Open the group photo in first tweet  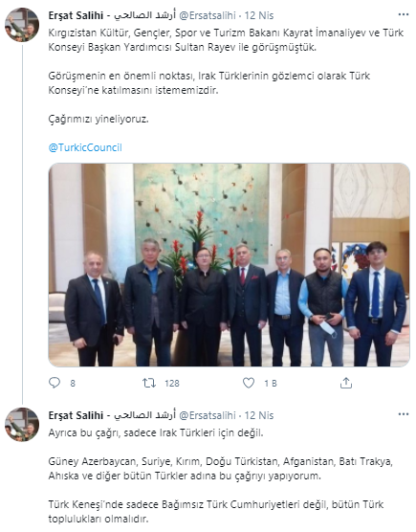[230, 265]
